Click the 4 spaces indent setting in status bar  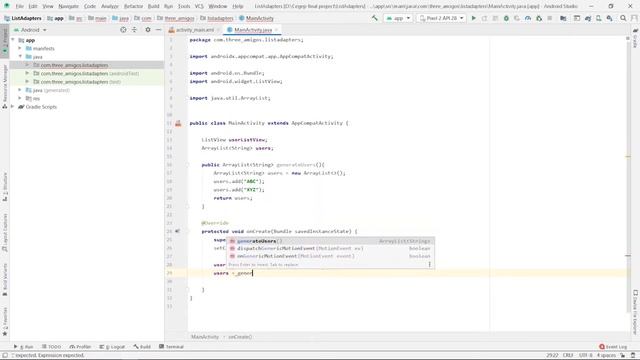pyautogui.click(x=606, y=355)
